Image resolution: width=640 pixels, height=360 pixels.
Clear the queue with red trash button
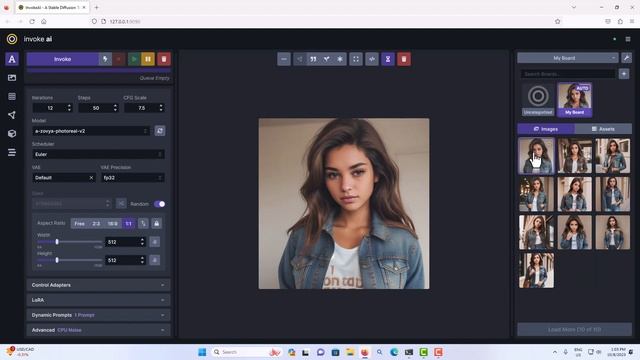[164, 59]
